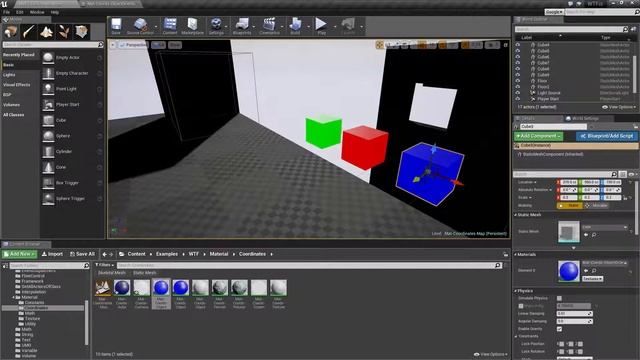
Task: Open the Edit menu
Action: (20, 12)
